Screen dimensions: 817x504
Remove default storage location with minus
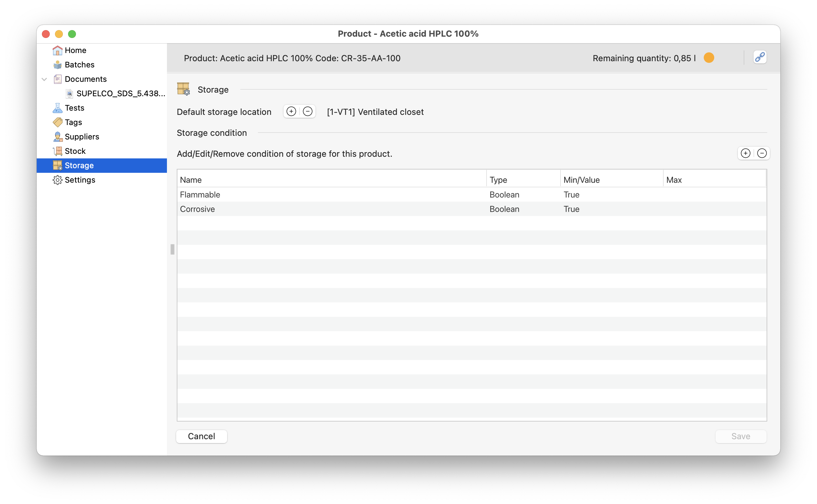click(x=308, y=111)
